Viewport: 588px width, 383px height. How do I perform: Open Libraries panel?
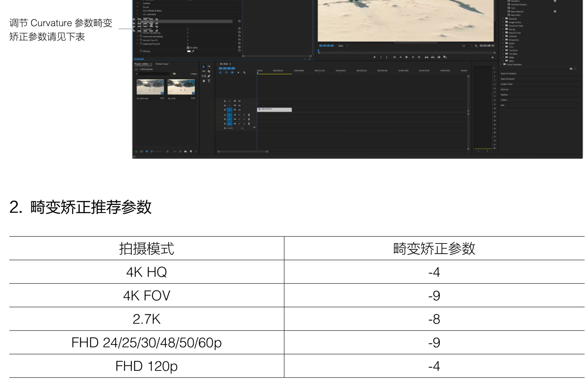click(x=505, y=89)
